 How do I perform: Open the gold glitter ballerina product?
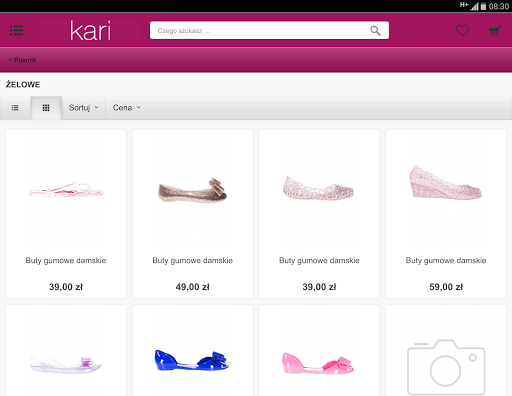point(192,191)
